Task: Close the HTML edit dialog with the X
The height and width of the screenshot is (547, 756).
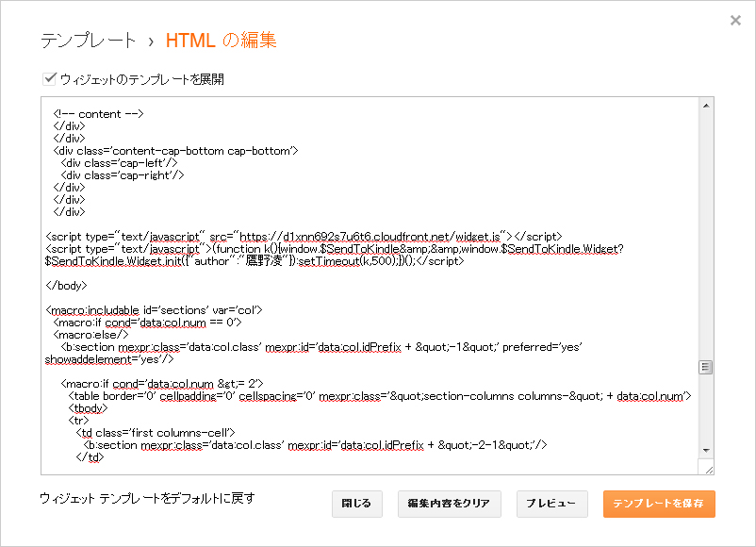Action: point(735,20)
